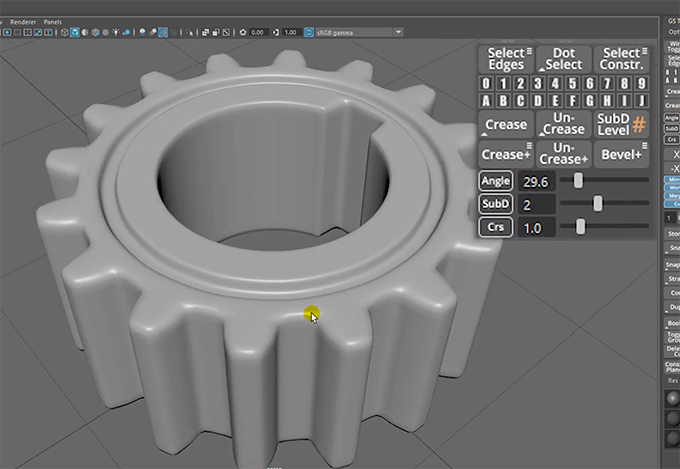Select selection set letter E
The width and height of the screenshot is (680, 469).
(555, 101)
